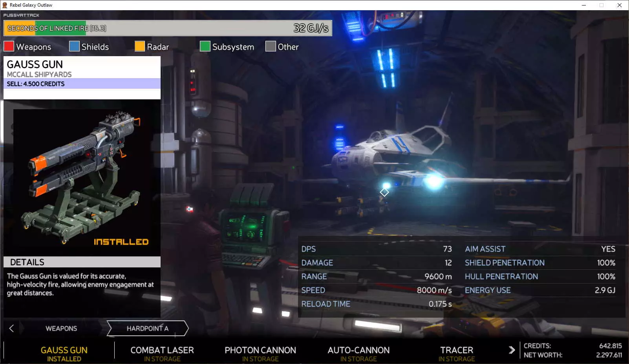Click the NET WORTH amount 2.297.611
The width and height of the screenshot is (629, 364).
click(x=609, y=355)
